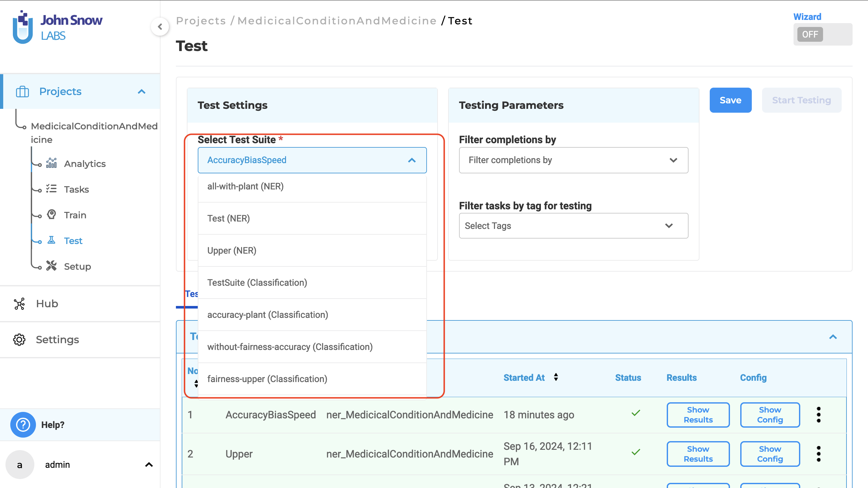Open Analytics via its chart icon
868x488 pixels.
coord(52,163)
